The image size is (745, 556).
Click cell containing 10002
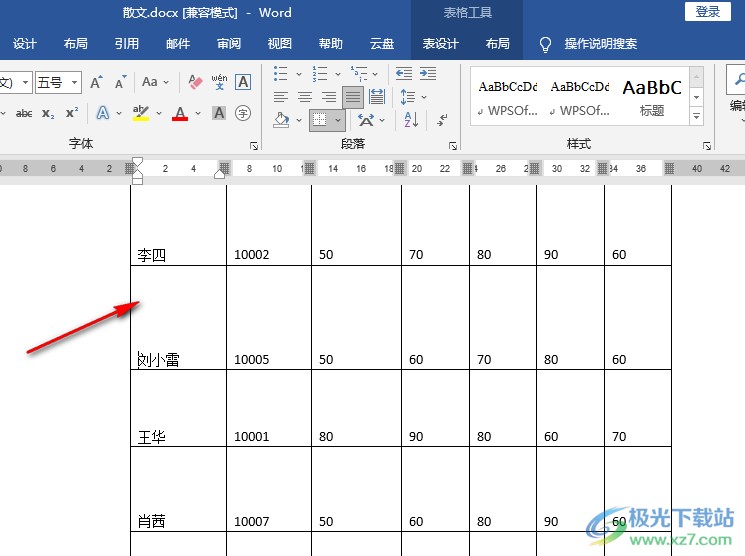pyautogui.click(x=269, y=225)
